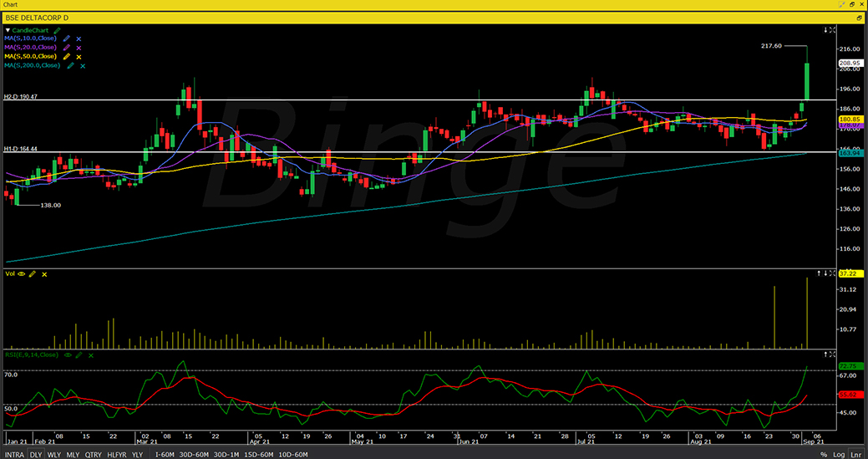Restore the Chart window from top title bar
Viewport: 868px width, 459px height.
(851, 4)
